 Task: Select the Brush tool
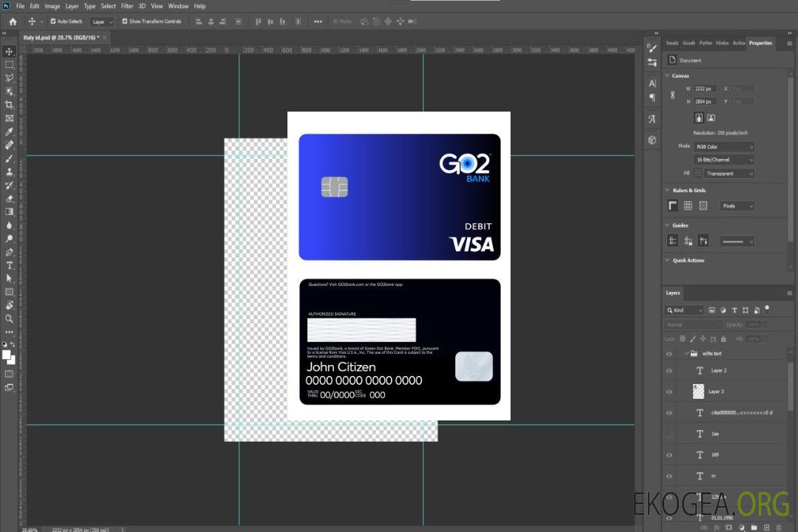(9, 158)
